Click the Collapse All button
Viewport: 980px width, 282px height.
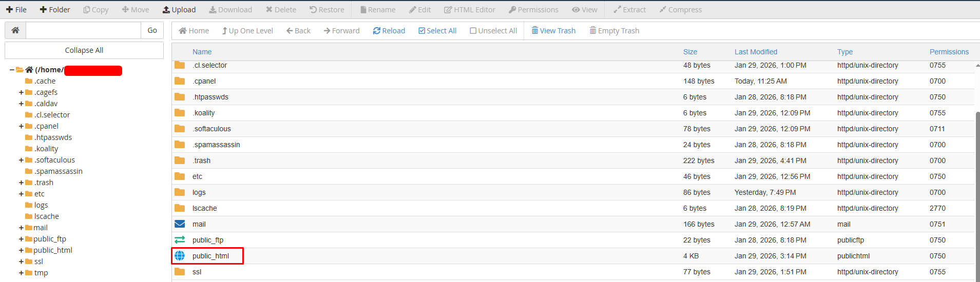(84, 50)
